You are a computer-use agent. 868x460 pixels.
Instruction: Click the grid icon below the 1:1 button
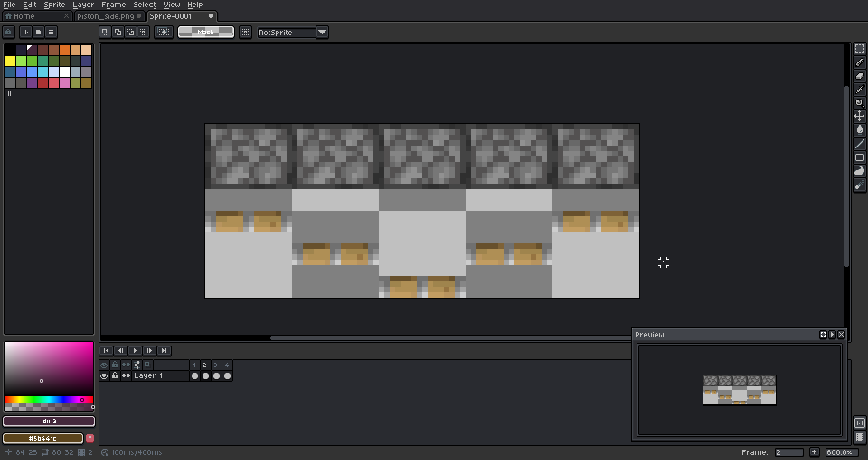point(859,437)
